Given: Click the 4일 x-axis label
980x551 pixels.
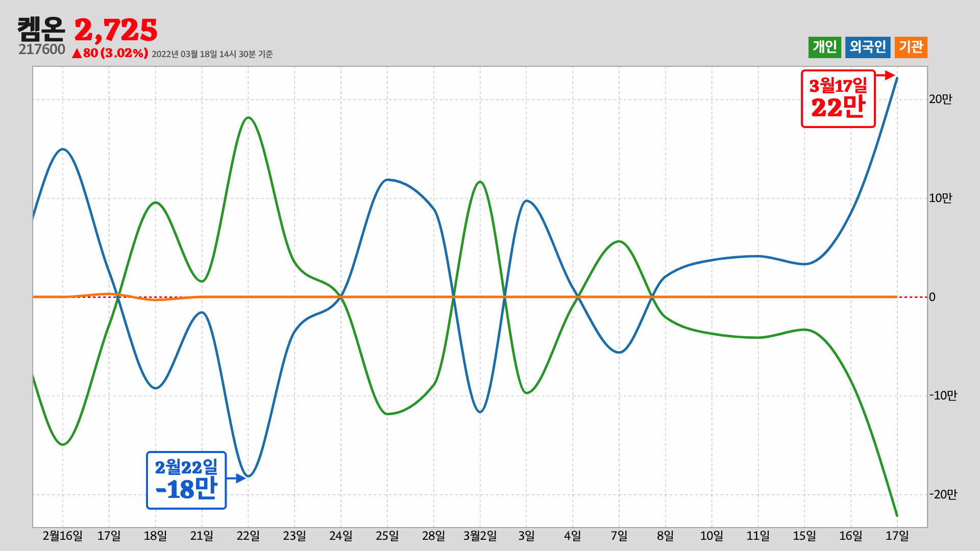Looking at the screenshot, I should pyautogui.click(x=573, y=536).
